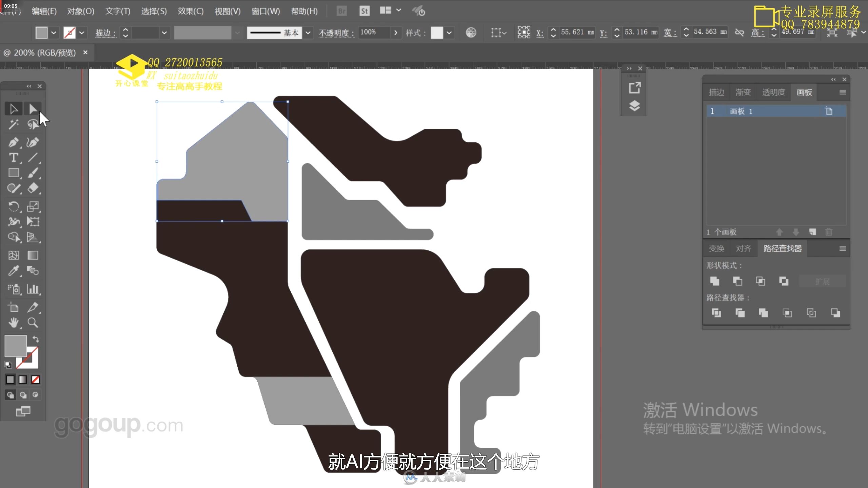868x488 pixels.
Task: Expand the stroke weight dropdown
Action: pos(164,33)
